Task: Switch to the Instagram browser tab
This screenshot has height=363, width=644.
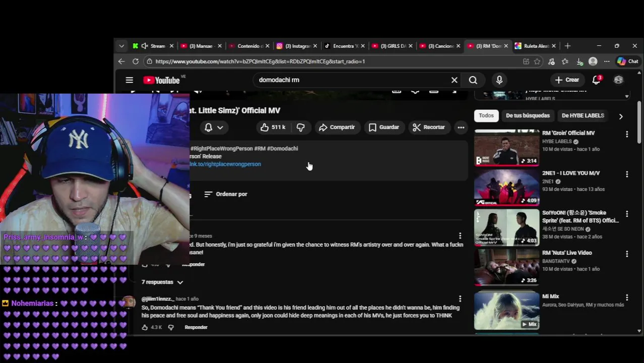Action: coord(297,46)
